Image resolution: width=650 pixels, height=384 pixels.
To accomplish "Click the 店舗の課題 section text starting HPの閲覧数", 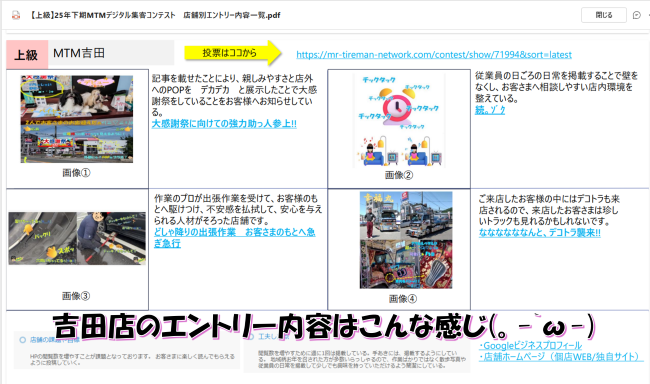I will [x=132, y=359].
